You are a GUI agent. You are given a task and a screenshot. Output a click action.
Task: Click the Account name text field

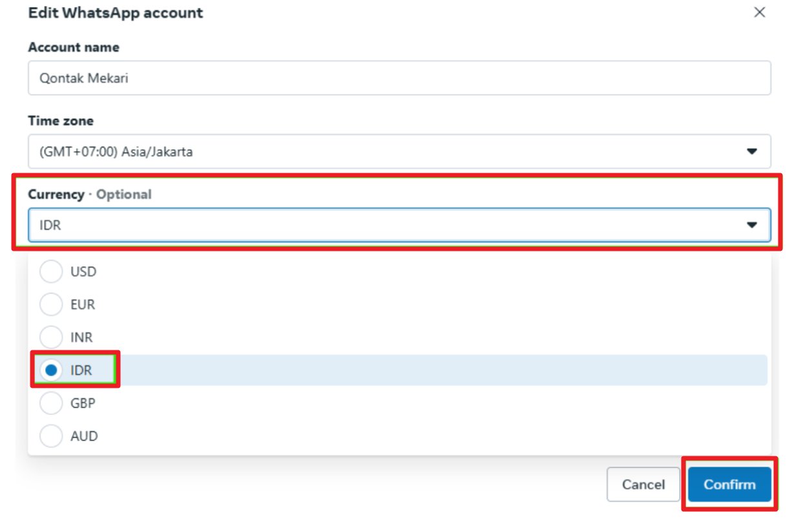[x=399, y=78]
